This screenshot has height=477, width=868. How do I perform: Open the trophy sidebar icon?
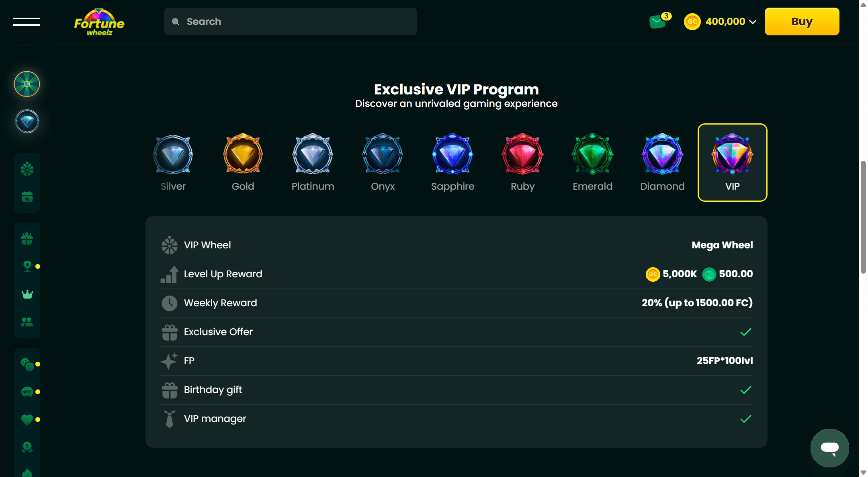tap(27, 266)
